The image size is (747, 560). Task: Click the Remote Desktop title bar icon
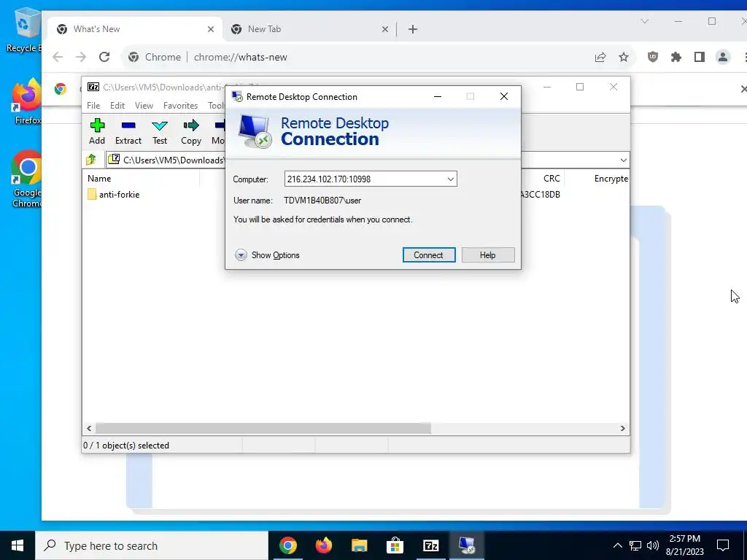point(237,97)
